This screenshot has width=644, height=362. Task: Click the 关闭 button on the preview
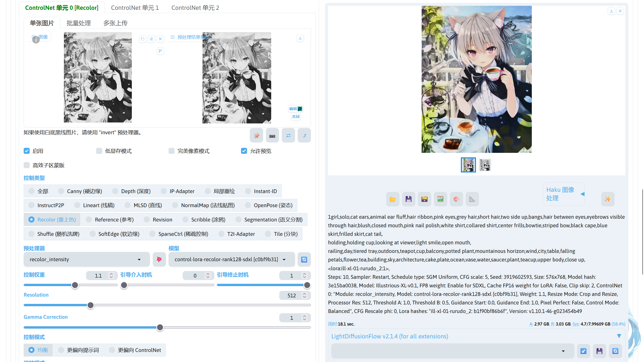point(296,116)
